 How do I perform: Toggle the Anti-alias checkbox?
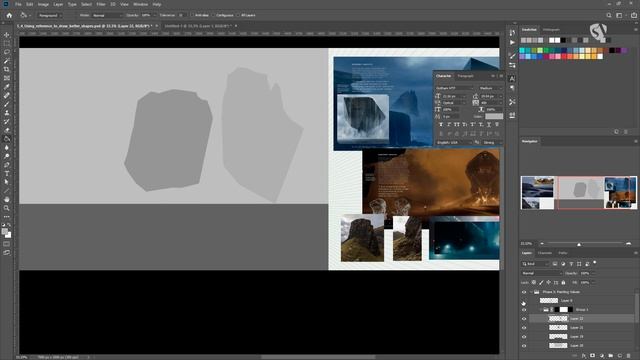(192, 15)
